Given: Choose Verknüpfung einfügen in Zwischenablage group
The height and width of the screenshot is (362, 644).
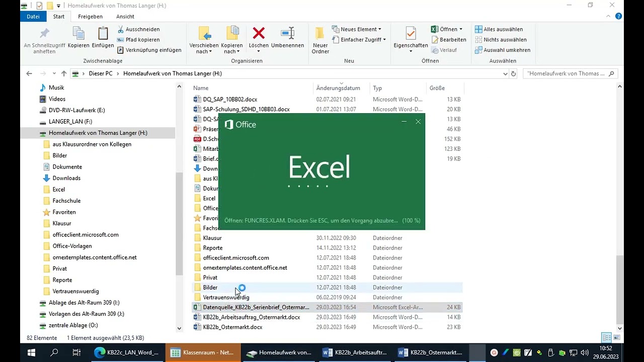Looking at the screenshot, I should pyautogui.click(x=149, y=50).
